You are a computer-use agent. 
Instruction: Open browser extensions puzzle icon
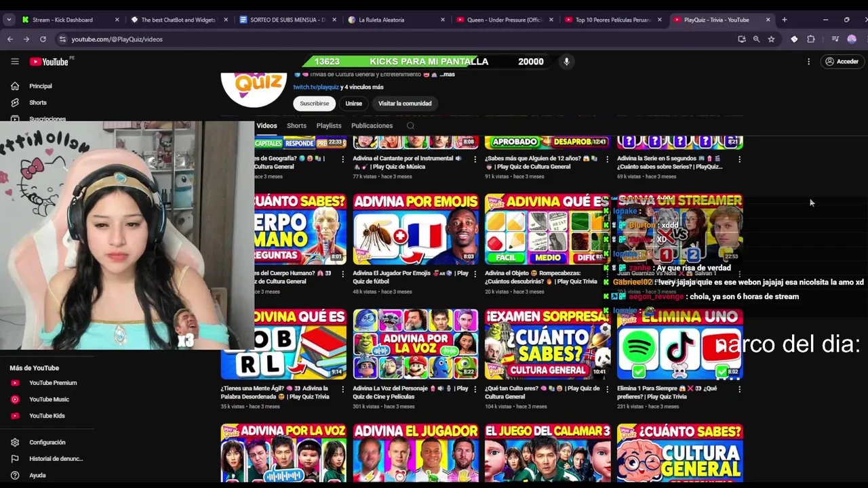(x=810, y=39)
